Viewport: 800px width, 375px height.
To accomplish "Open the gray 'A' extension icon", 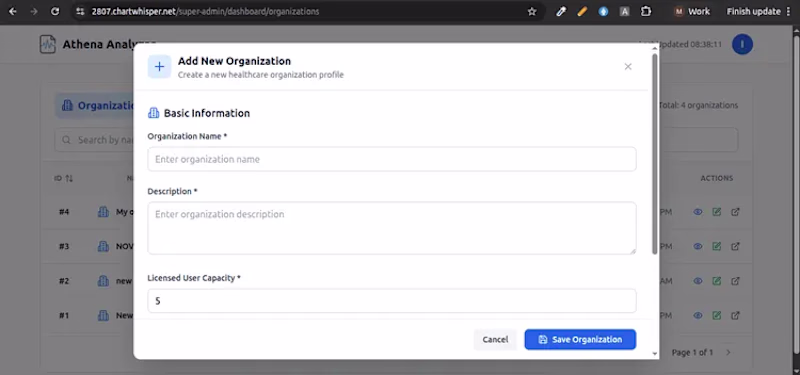I will 624,11.
